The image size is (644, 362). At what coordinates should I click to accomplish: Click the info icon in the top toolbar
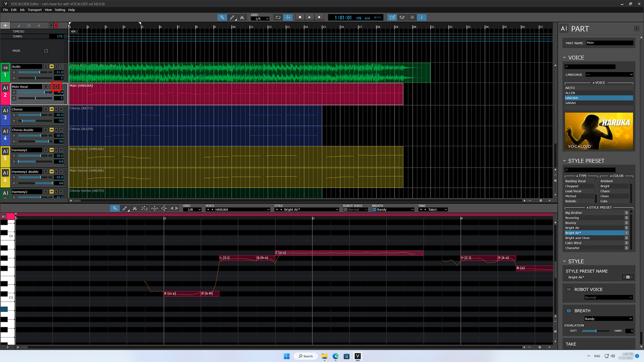[421, 17]
